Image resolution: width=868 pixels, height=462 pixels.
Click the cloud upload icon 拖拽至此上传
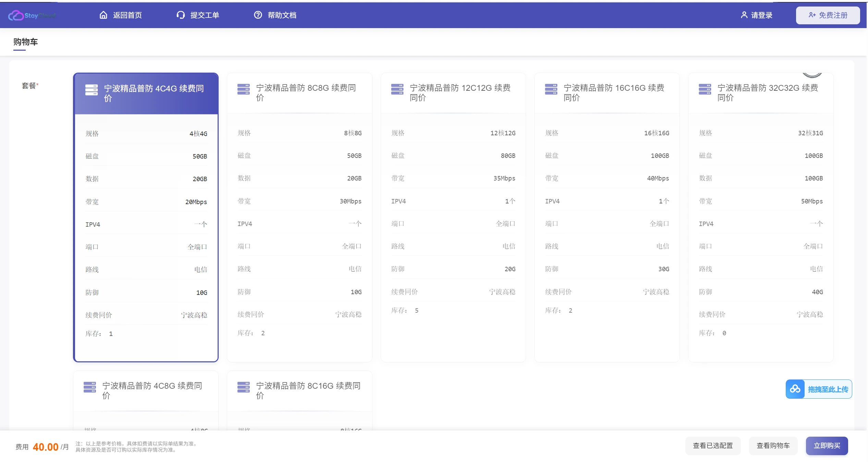coord(795,389)
